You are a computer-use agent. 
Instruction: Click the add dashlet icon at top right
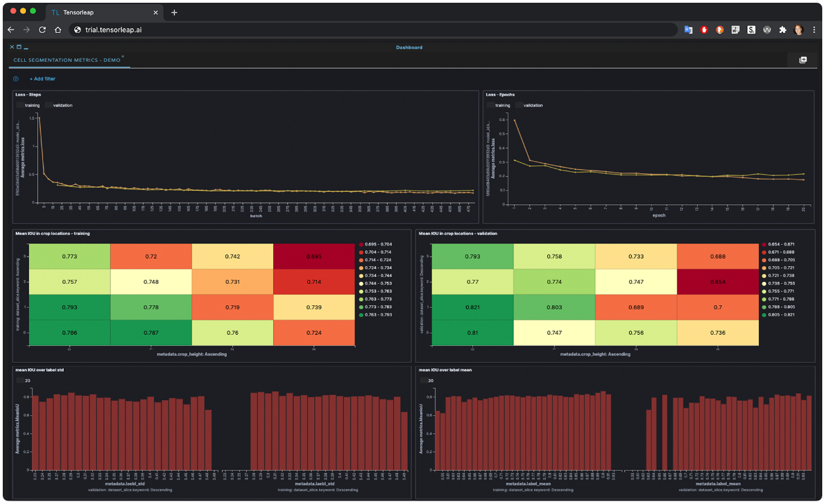(803, 60)
